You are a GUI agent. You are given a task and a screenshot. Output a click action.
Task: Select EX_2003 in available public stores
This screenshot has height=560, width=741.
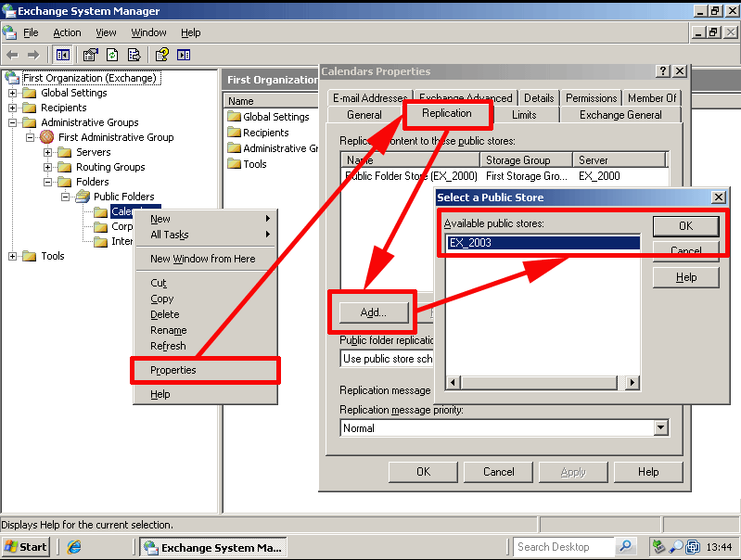click(x=543, y=243)
